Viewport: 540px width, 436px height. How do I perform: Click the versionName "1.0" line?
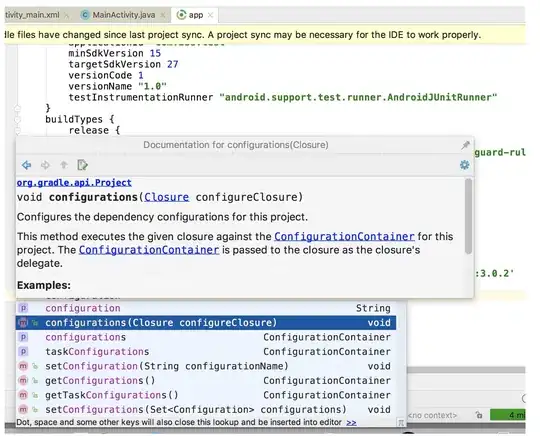[x=117, y=86]
